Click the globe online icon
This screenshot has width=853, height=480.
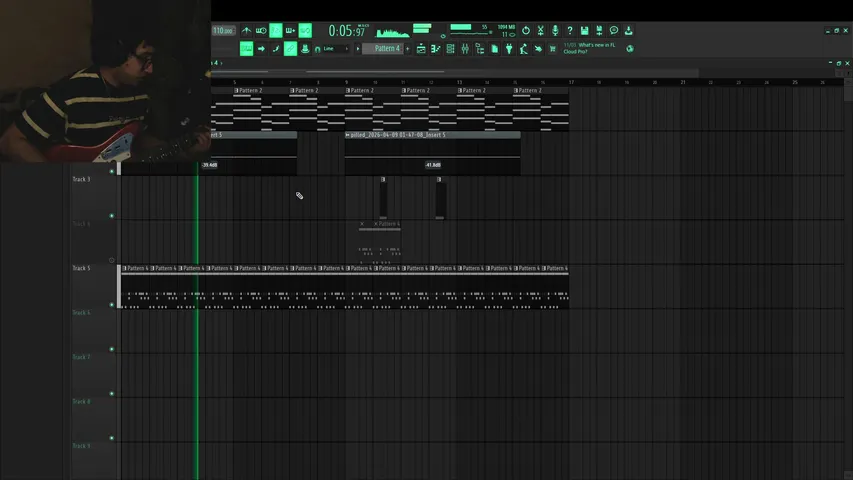point(630,49)
